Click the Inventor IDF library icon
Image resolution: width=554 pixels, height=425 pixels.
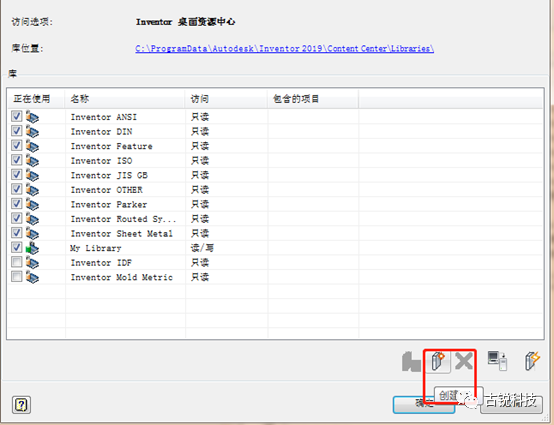[x=32, y=263]
